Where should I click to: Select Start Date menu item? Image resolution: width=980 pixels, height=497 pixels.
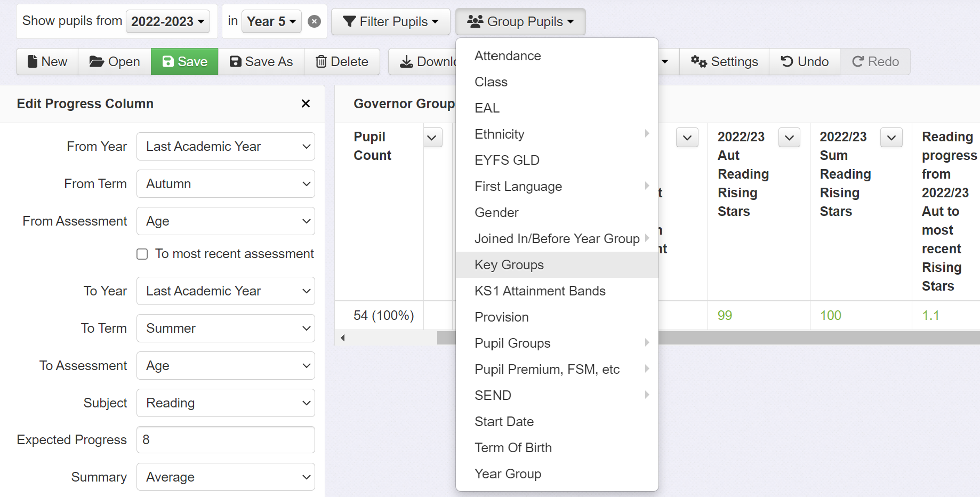pyautogui.click(x=557, y=422)
